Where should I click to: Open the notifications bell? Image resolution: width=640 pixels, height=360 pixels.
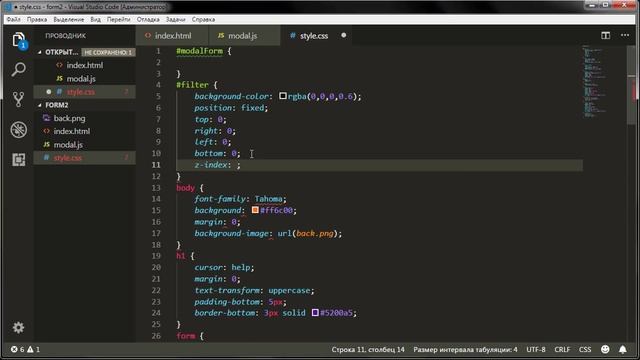click(622, 349)
